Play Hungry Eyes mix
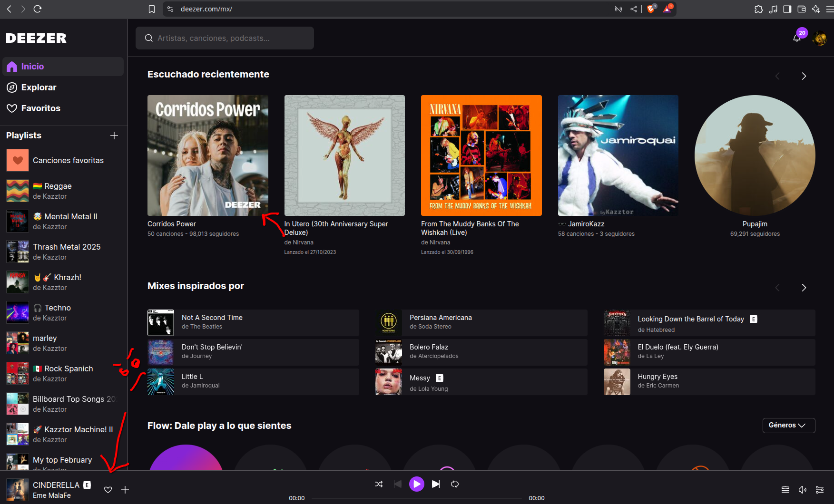The image size is (834, 504). [x=709, y=382]
